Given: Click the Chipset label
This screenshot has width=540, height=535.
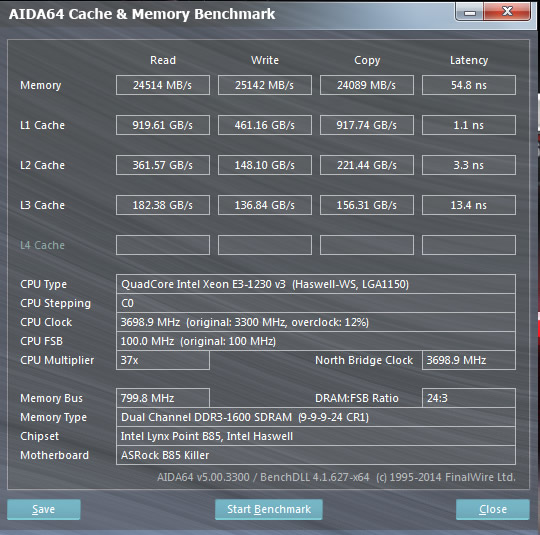Looking at the screenshot, I should pos(39,436).
